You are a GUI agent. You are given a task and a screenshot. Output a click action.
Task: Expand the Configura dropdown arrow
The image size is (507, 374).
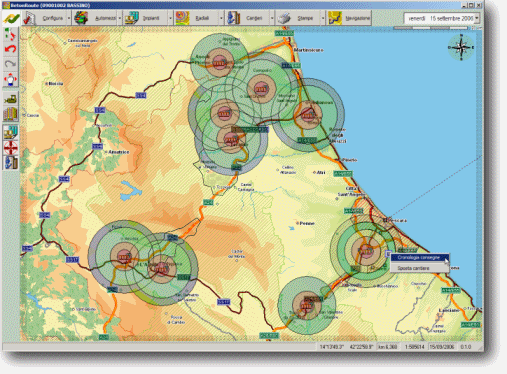(x=69, y=18)
